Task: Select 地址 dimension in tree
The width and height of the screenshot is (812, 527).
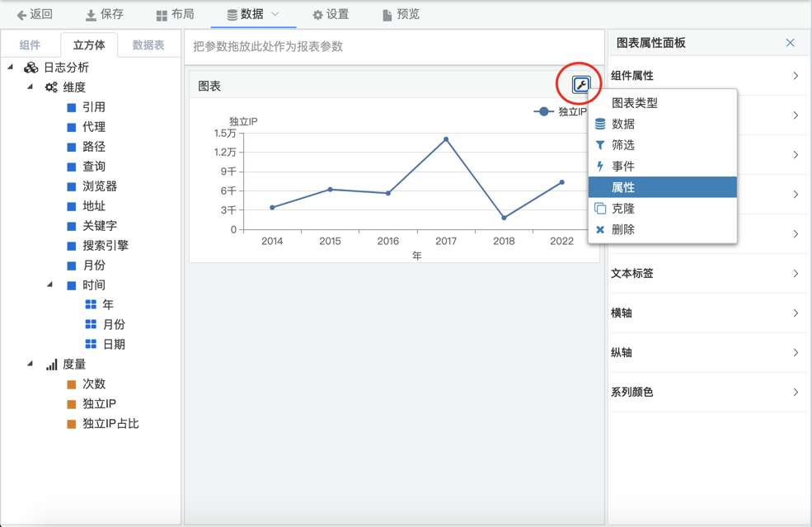Action: coord(94,206)
